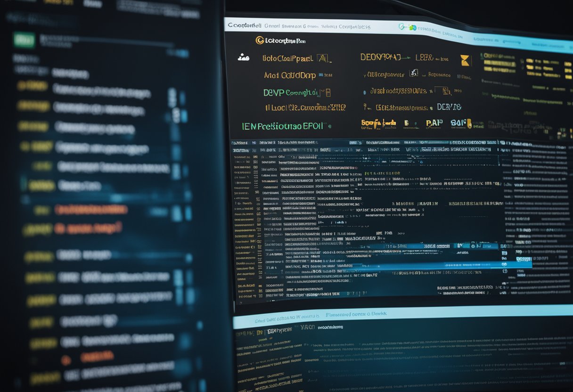Image resolution: width=573 pixels, height=392 pixels.
Task: Click the boxed icon next to 'DEVP Connight'
Action: tap(325, 92)
